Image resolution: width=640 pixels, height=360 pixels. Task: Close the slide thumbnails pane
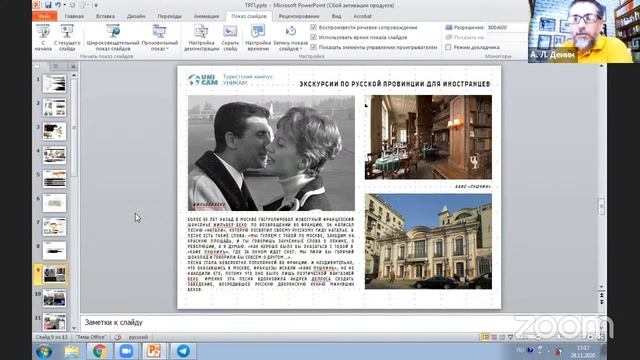[x=73, y=66]
